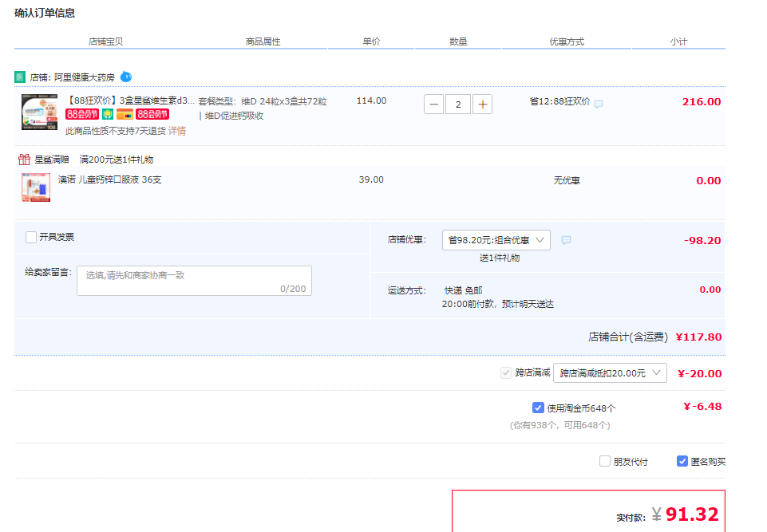Open info bubble next to 店铺优惠 dropdown
The image size is (767, 532).
tap(566, 240)
